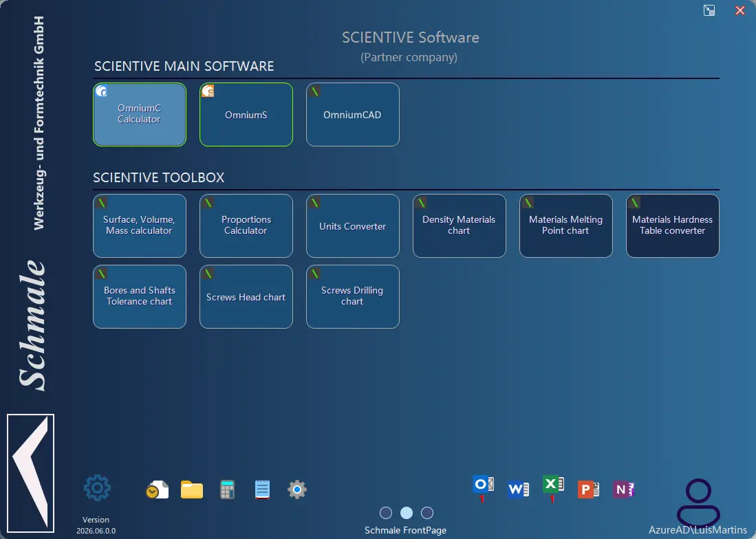Open the calculator icon in bottom bar
756x539 pixels.
pyautogui.click(x=227, y=489)
